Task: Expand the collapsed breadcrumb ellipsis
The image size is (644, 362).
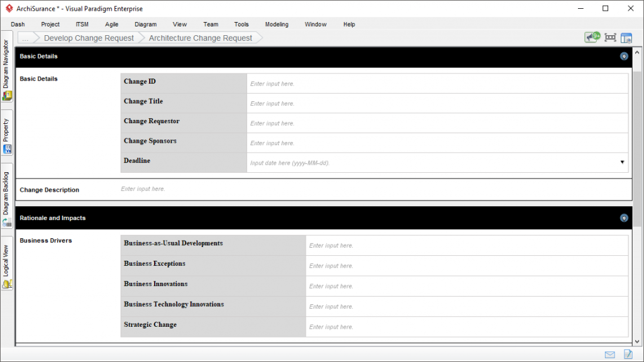Action: 26,38
